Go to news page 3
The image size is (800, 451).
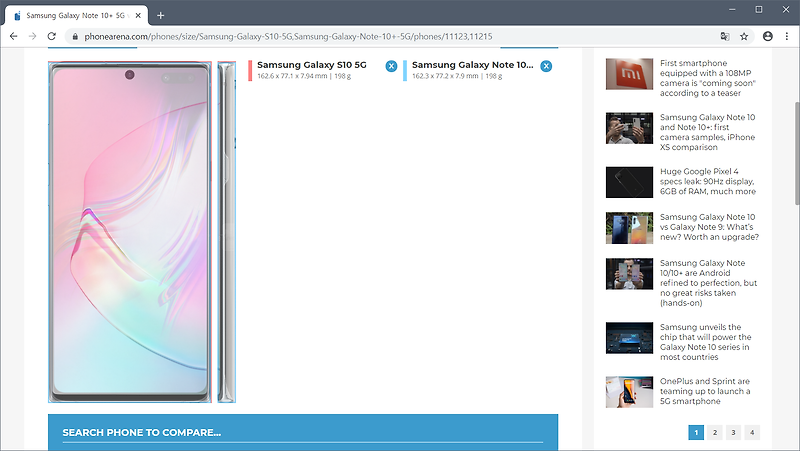733,432
